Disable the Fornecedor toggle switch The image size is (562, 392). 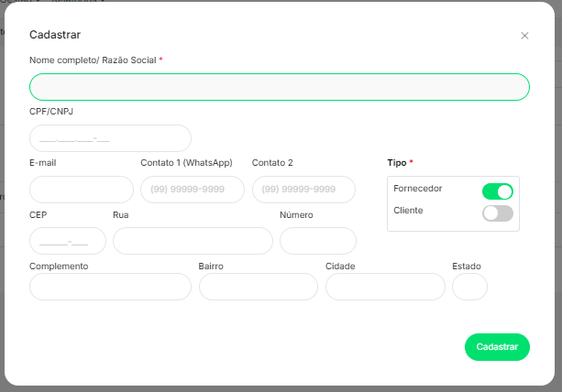(x=498, y=191)
